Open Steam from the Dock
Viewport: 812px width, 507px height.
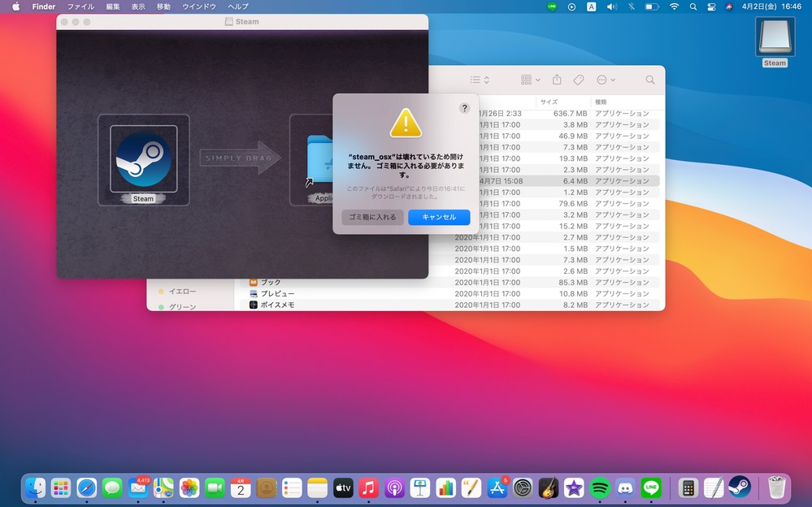[740, 487]
